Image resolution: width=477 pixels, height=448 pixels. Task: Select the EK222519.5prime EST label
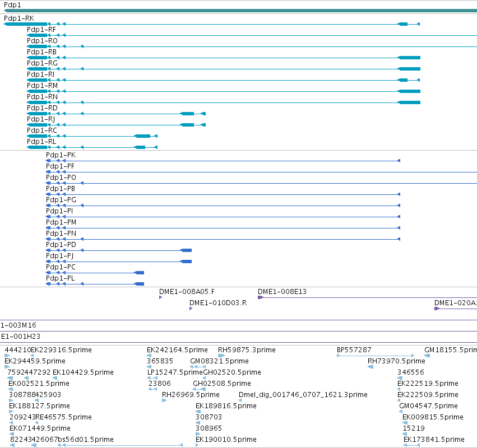point(428,384)
